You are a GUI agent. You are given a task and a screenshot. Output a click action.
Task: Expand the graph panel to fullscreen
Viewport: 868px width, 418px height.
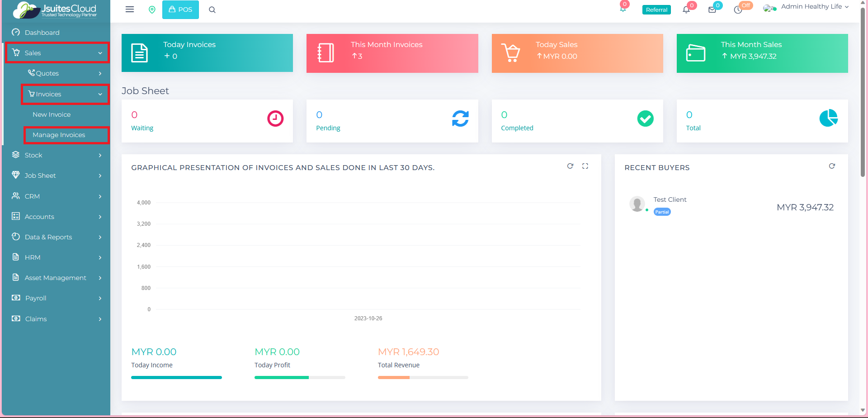tap(585, 166)
